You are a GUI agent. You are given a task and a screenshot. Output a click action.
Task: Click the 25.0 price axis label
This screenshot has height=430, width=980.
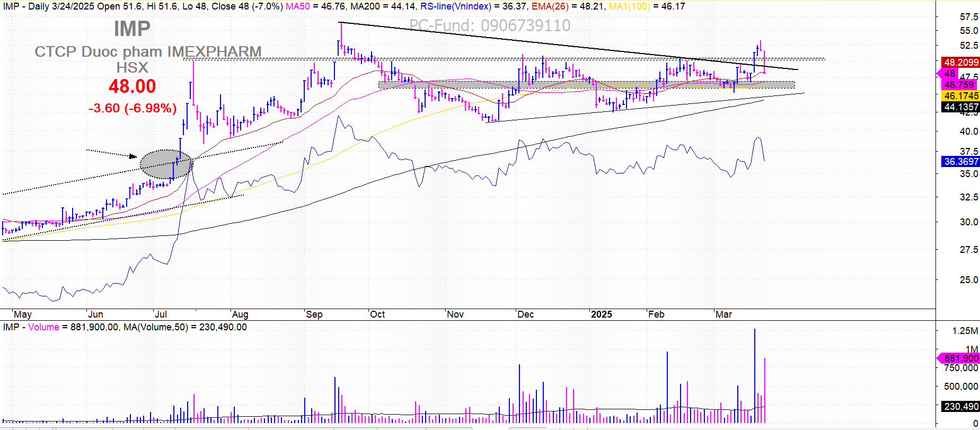pyautogui.click(x=969, y=280)
